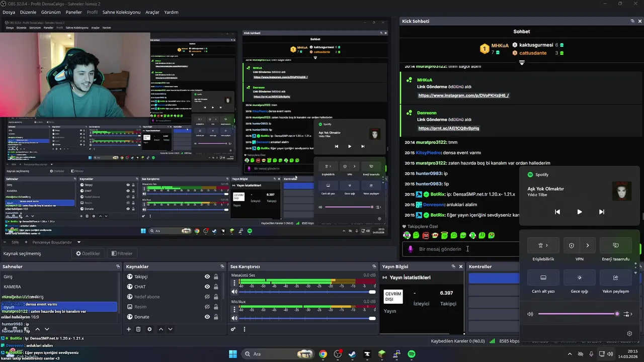Toggle lock on Takipçi source
The image size is (644, 362).
(216, 277)
